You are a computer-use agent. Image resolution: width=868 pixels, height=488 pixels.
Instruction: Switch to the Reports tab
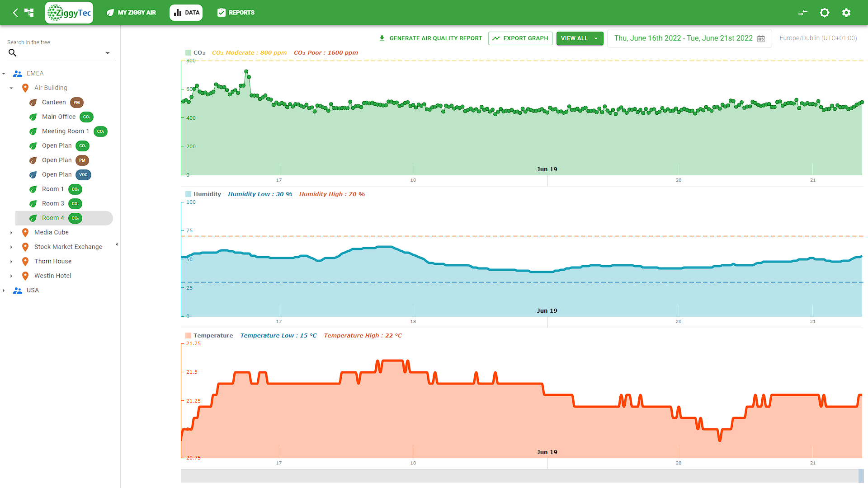(236, 13)
